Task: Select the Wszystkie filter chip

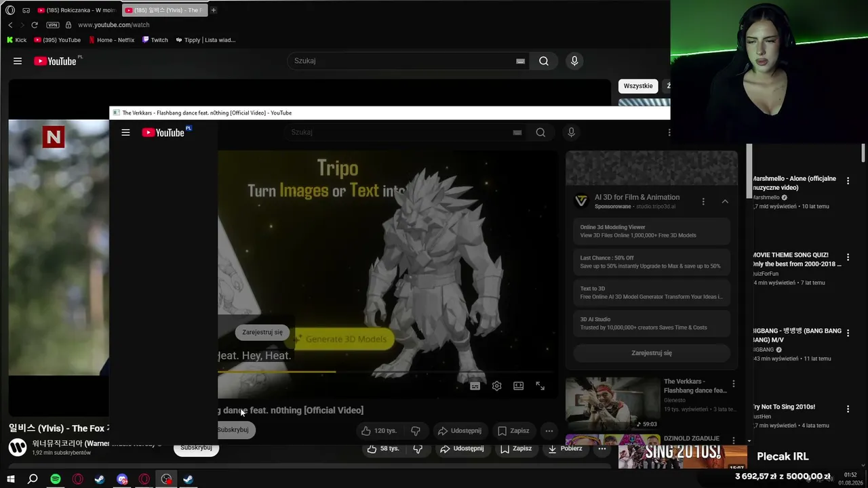Action: pos(638,86)
